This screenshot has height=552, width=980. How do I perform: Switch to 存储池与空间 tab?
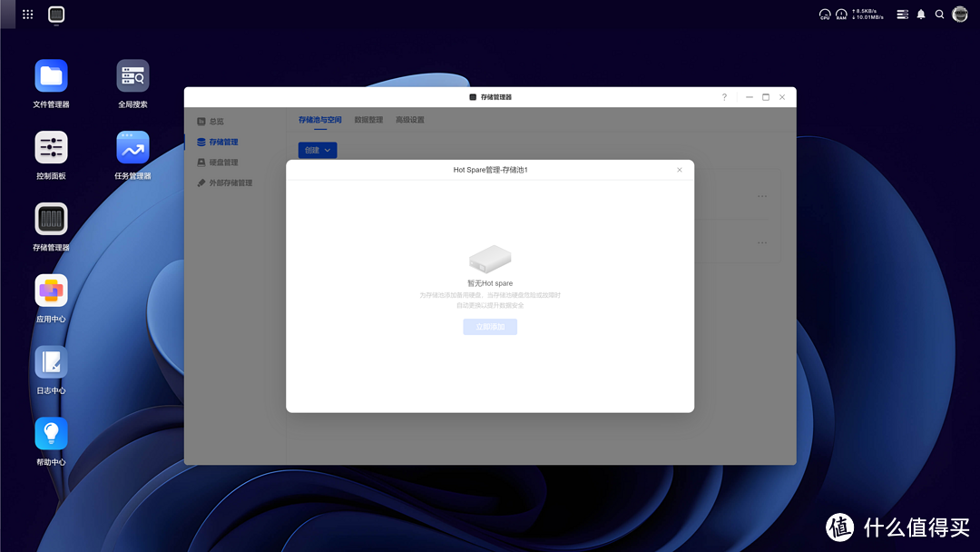pos(320,120)
